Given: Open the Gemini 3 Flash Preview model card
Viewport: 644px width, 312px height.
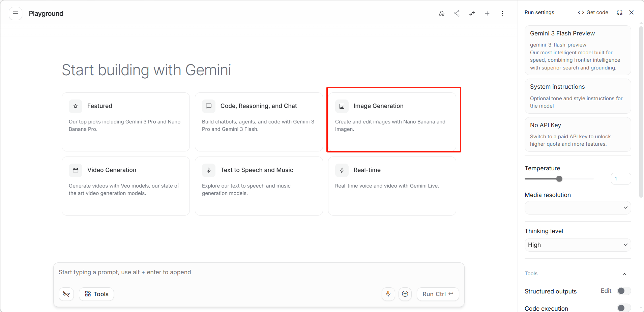Looking at the screenshot, I should coord(578,50).
